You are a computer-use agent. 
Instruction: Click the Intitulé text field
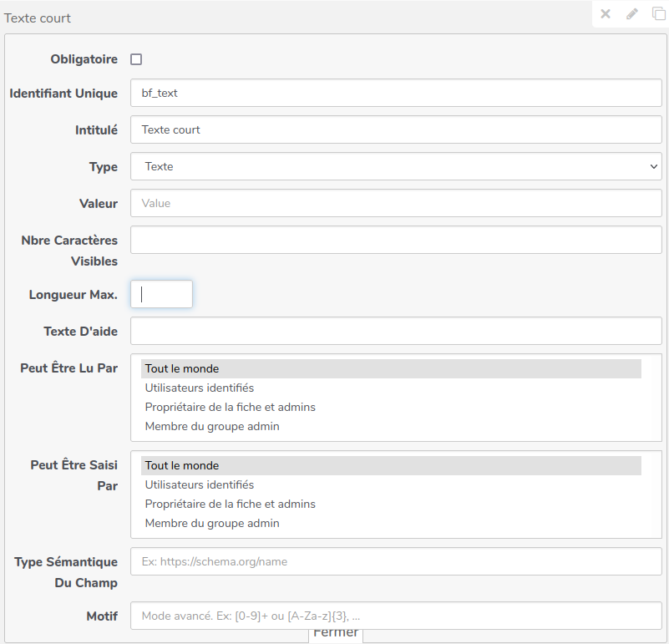[x=396, y=129]
